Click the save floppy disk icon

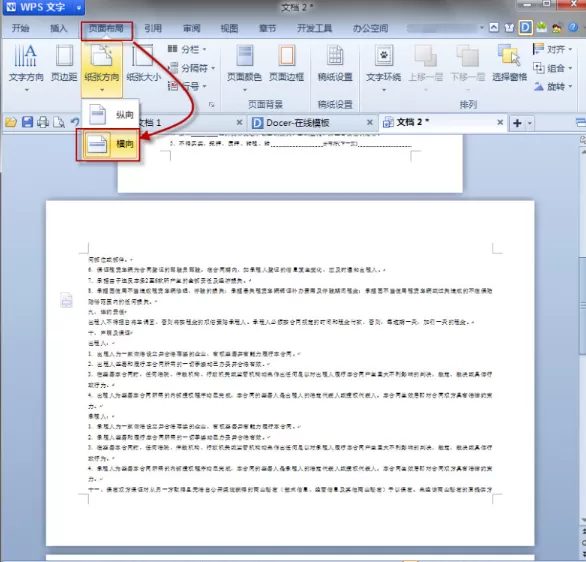27,122
